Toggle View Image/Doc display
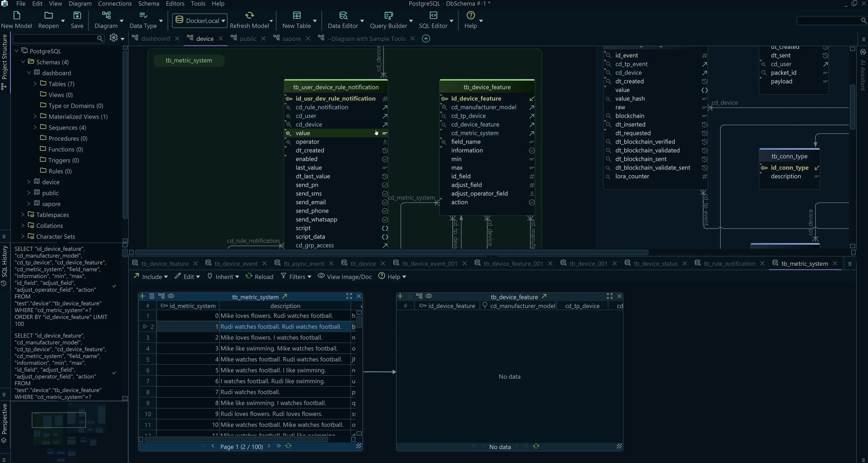Screen dimensions: 868x463 tap(344, 277)
